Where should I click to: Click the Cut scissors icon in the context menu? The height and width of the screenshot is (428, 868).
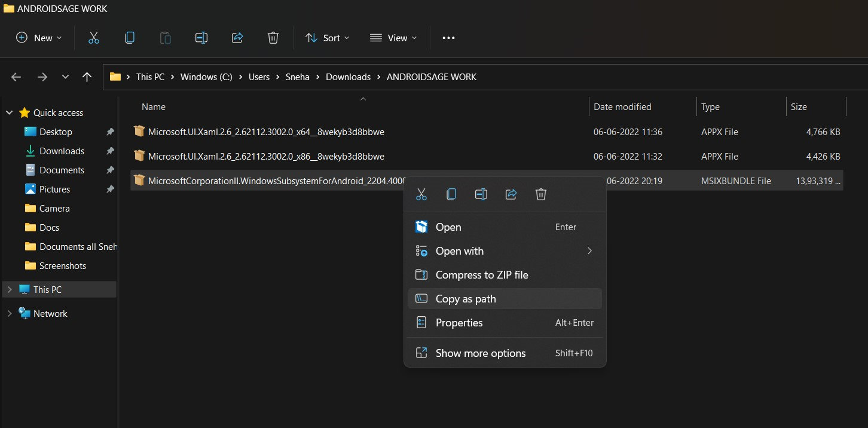(421, 194)
